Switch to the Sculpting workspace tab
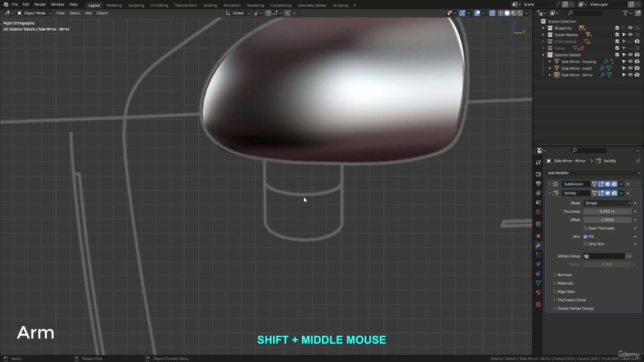 (x=136, y=5)
